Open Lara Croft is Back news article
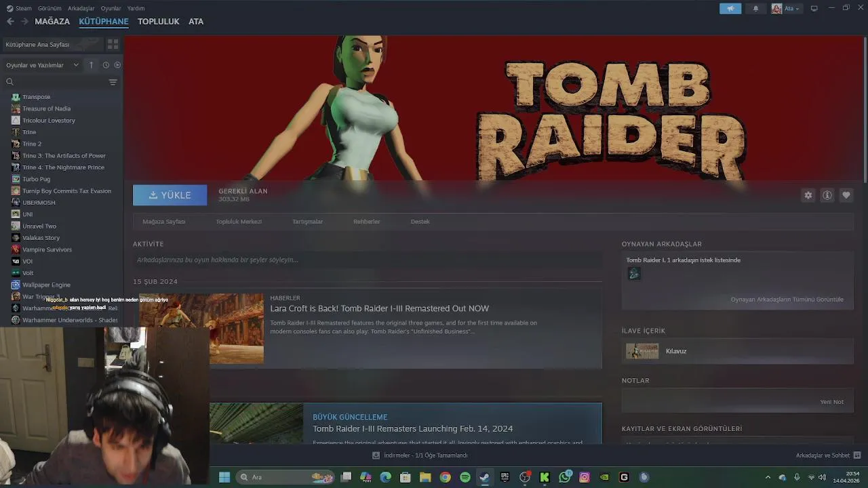Screen dimensions: 868x488 pyautogui.click(x=380, y=308)
